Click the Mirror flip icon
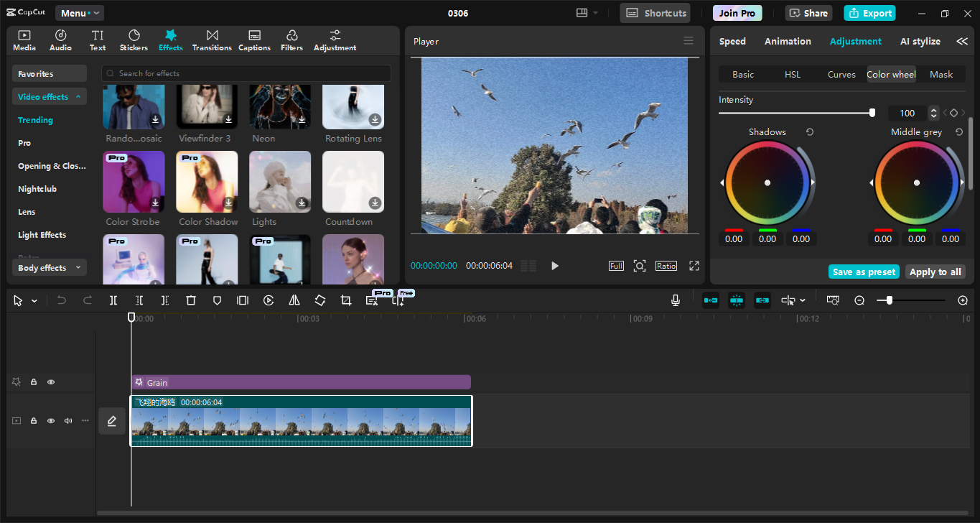 point(294,300)
